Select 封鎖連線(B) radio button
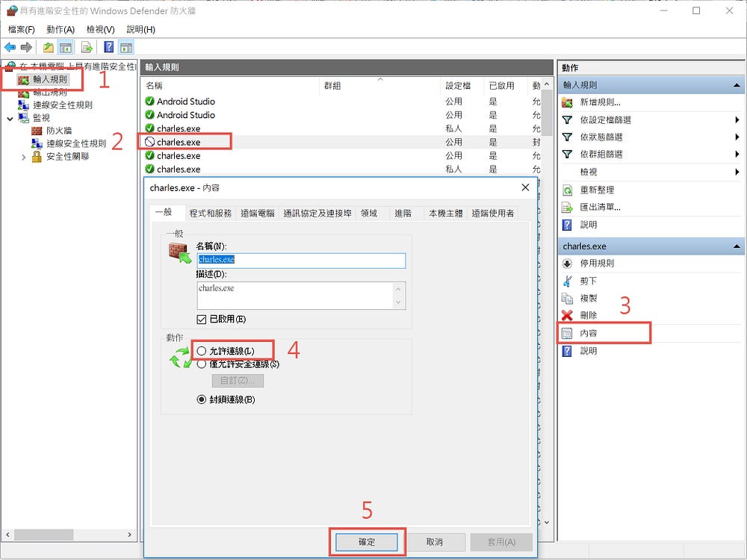 pos(202,399)
